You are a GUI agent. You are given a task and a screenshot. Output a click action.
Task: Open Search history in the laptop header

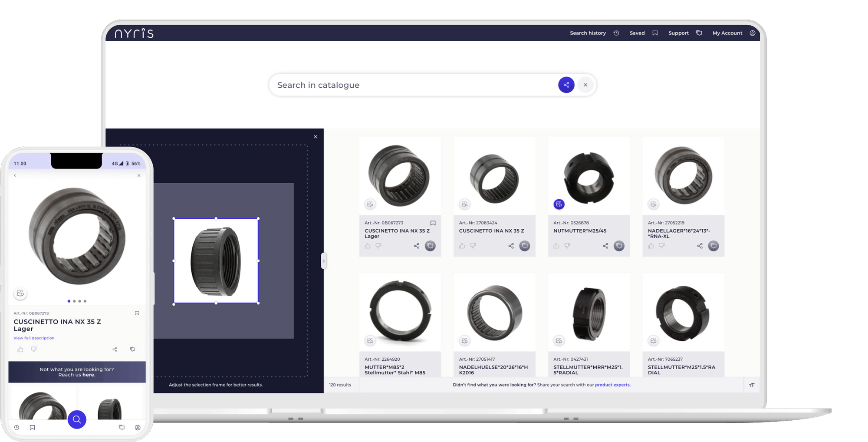pos(594,33)
